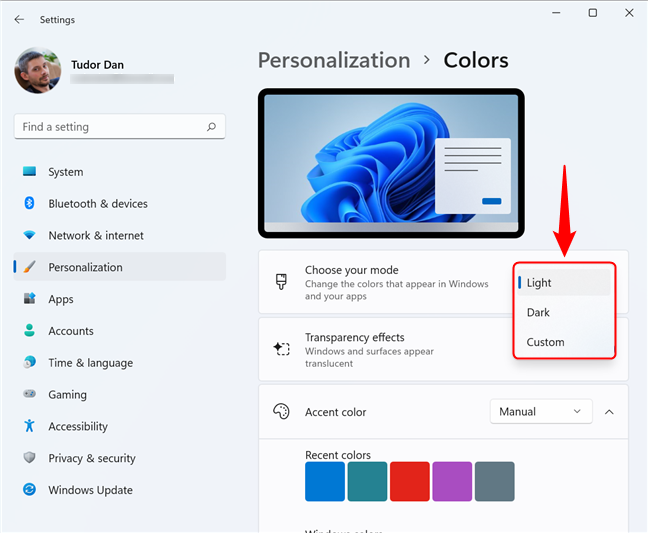648x533 pixels.
Task: Close the Settings window
Action: tap(629, 13)
